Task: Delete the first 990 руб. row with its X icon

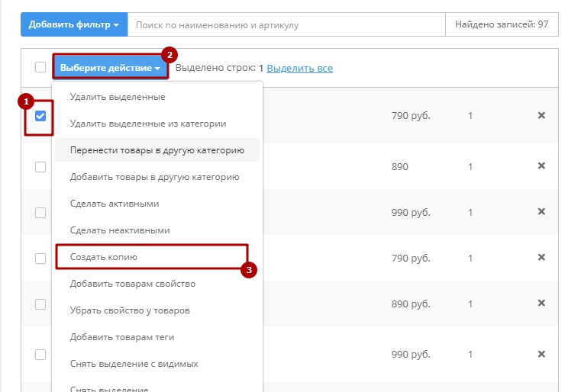Action: coord(541,211)
